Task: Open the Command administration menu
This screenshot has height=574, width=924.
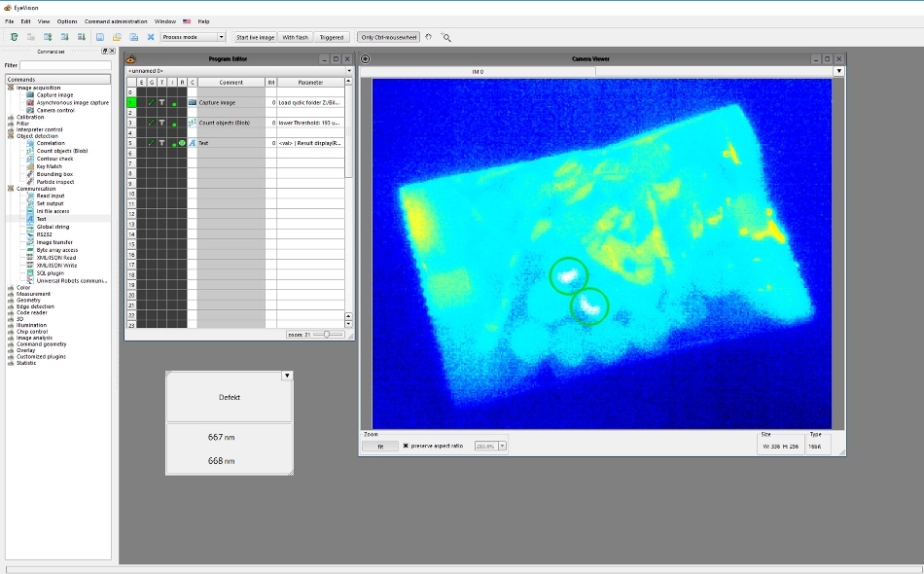Action: point(116,21)
